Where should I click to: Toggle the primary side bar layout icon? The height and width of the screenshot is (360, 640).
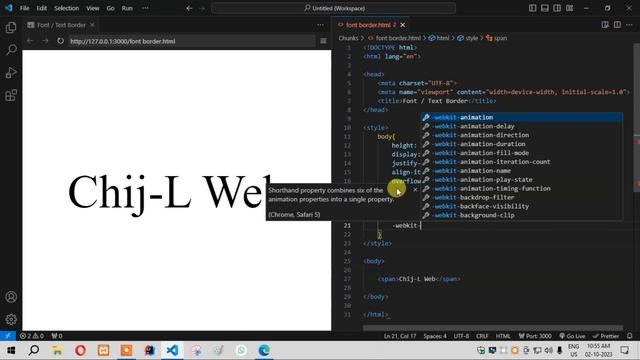[x=533, y=8]
